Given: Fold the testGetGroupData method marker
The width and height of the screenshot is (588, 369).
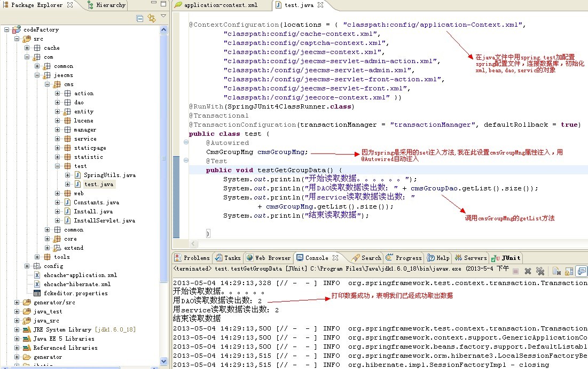Looking at the screenshot, I should (186, 160).
